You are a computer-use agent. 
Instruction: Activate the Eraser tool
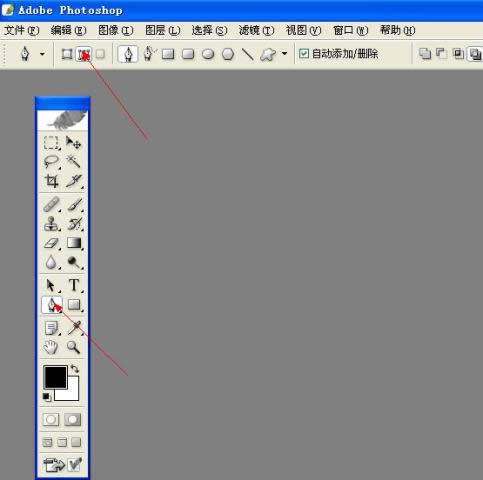coord(51,243)
